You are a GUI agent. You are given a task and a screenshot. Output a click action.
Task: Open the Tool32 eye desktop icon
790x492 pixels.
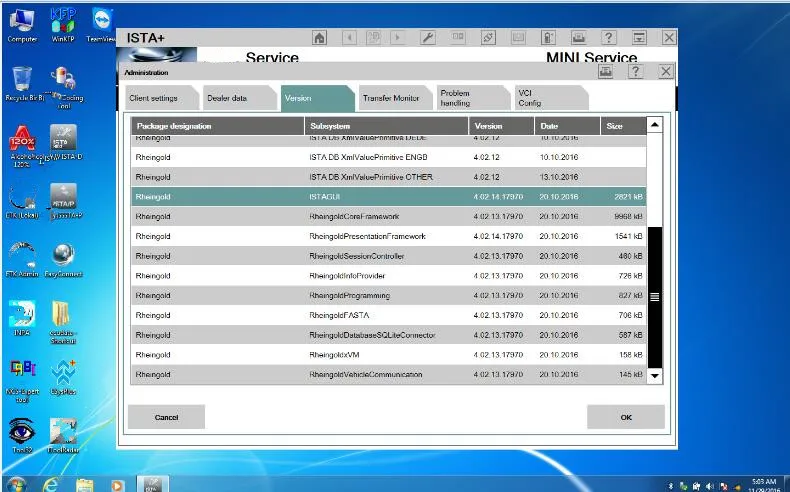[22, 436]
